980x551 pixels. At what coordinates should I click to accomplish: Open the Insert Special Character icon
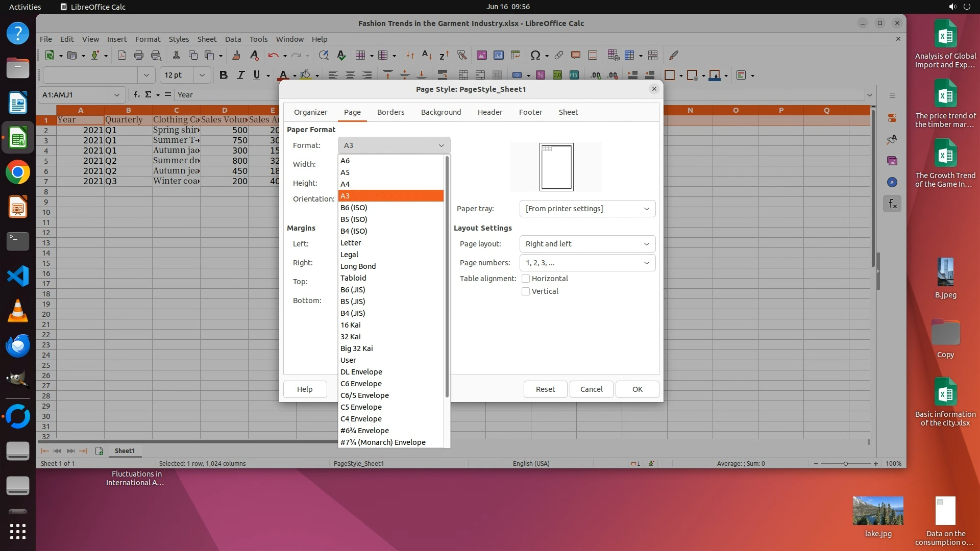(x=535, y=55)
